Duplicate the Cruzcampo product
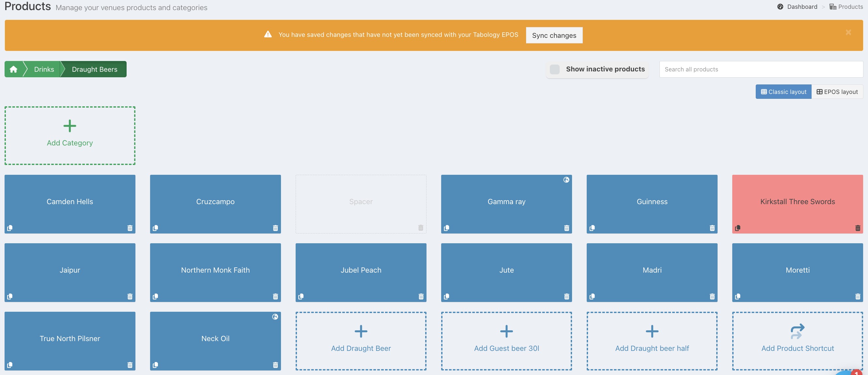The image size is (868, 375). tap(155, 228)
